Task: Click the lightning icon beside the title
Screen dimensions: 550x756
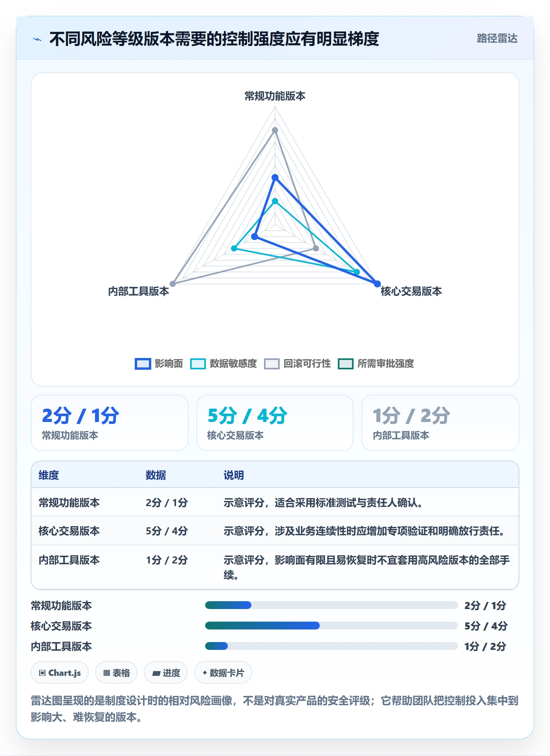Action: point(37,39)
